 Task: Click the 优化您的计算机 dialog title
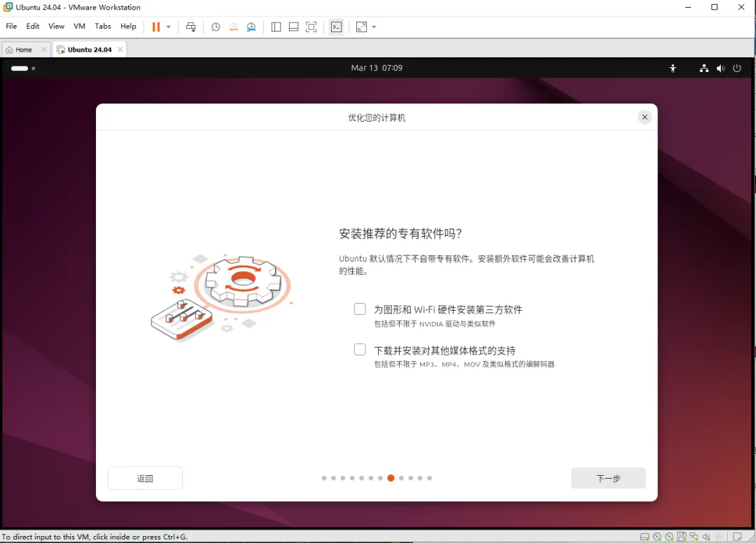[377, 118]
